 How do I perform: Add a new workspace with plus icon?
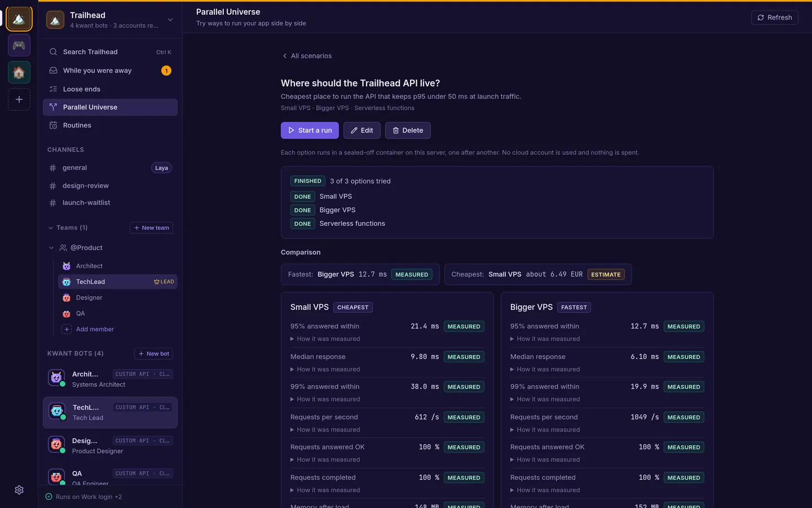(x=19, y=99)
